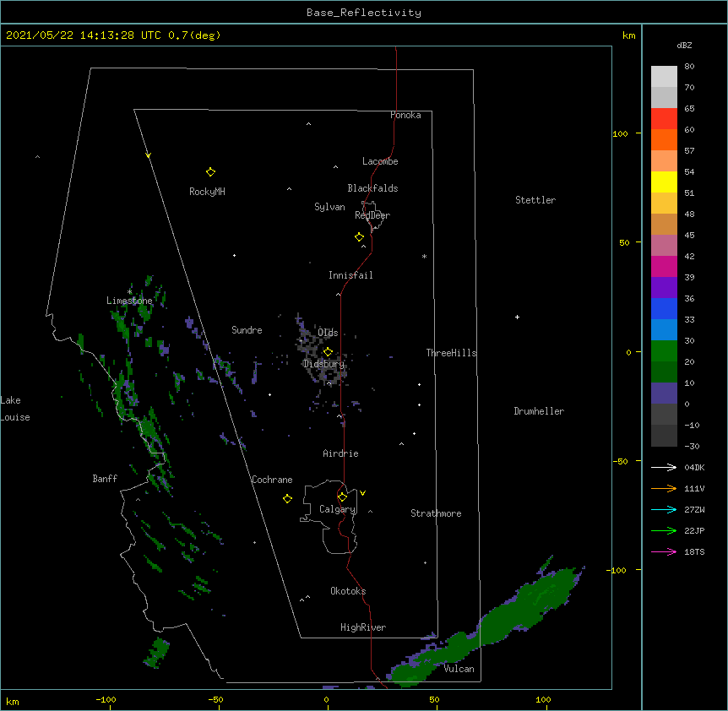The height and width of the screenshot is (711, 728).
Task: Select the Sundre label
Action: pyautogui.click(x=247, y=330)
